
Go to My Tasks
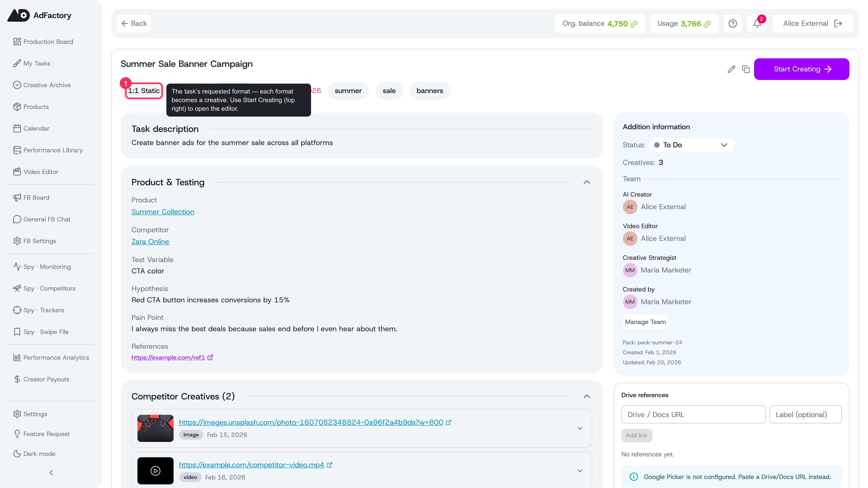coord(32,63)
